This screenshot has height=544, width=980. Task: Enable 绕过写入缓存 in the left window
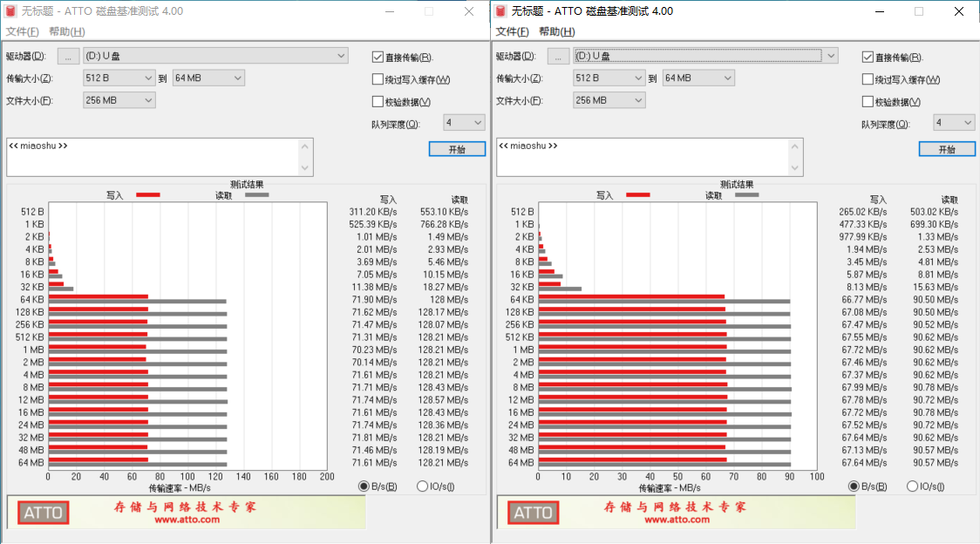click(378, 79)
